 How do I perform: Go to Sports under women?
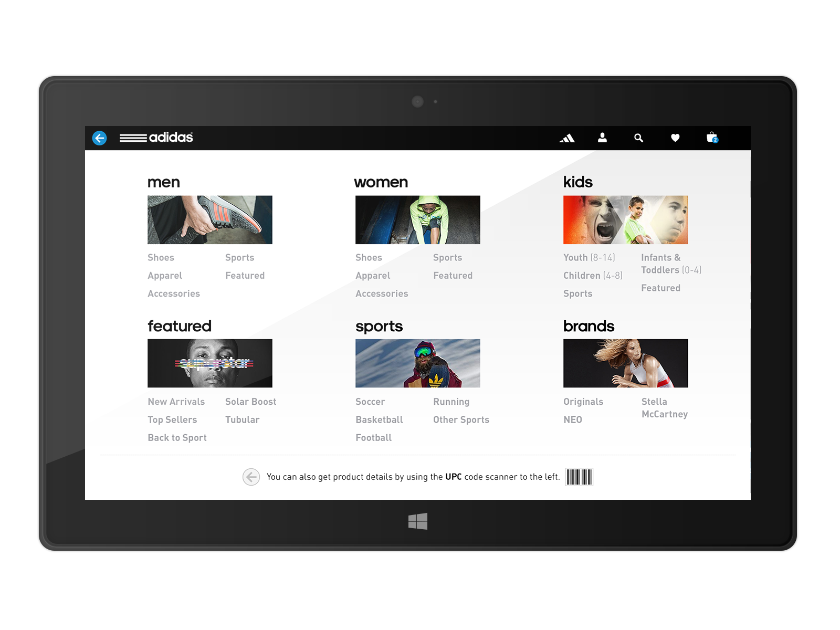[448, 258]
